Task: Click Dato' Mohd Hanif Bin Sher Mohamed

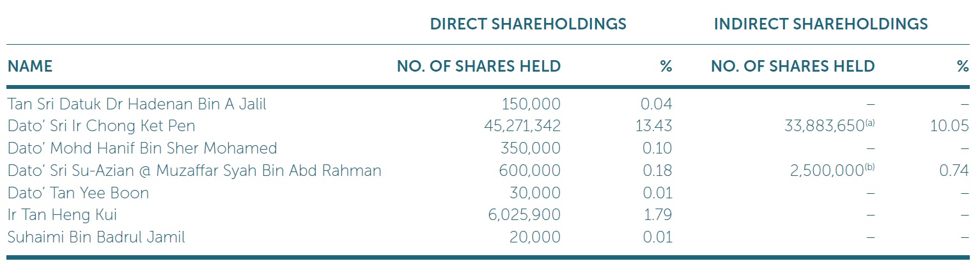Action: click(142, 148)
